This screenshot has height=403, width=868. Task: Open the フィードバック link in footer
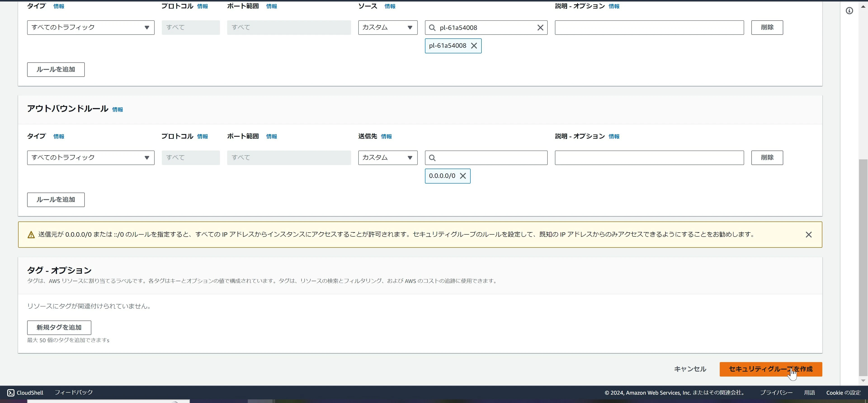tap(73, 393)
